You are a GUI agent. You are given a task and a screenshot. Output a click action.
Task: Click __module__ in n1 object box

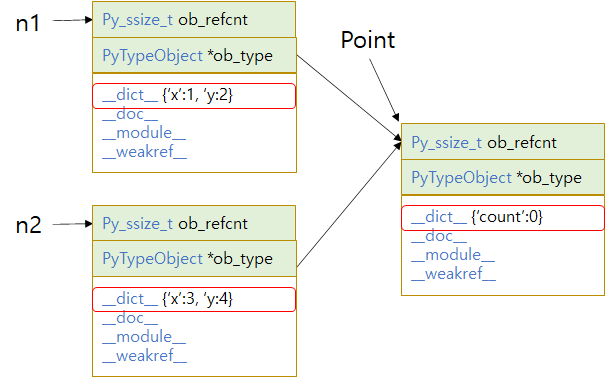tap(144, 133)
